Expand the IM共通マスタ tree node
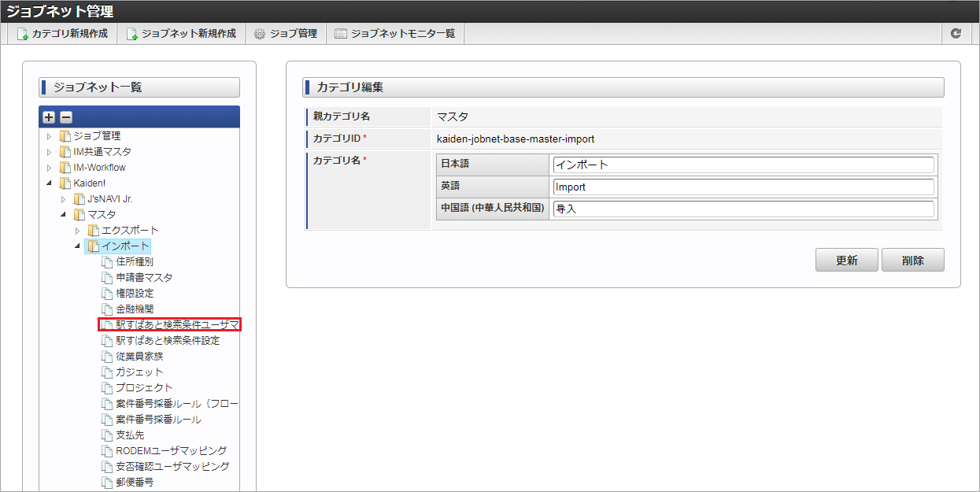This screenshot has width=980, height=492. 50,152
